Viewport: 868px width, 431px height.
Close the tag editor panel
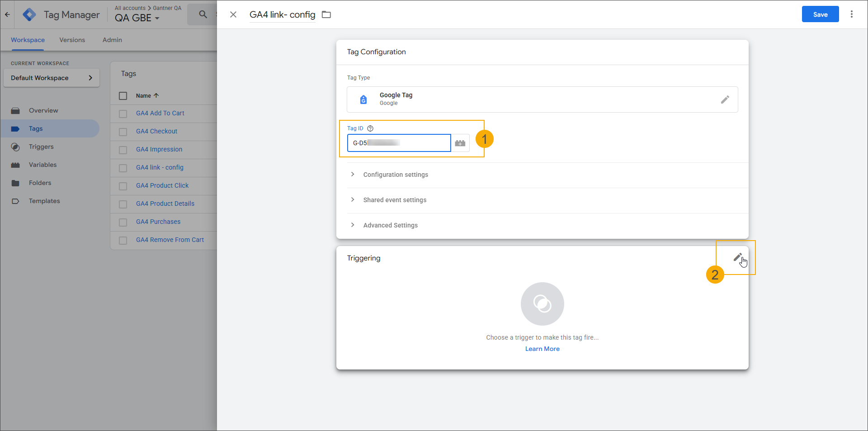pyautogui.click(x=233, y=14)
